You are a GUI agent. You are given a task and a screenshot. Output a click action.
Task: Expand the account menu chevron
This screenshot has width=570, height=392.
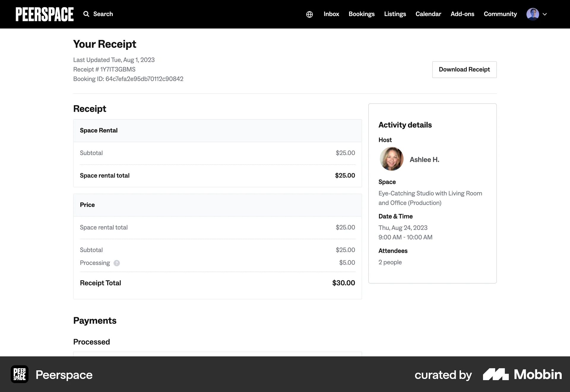545,14
